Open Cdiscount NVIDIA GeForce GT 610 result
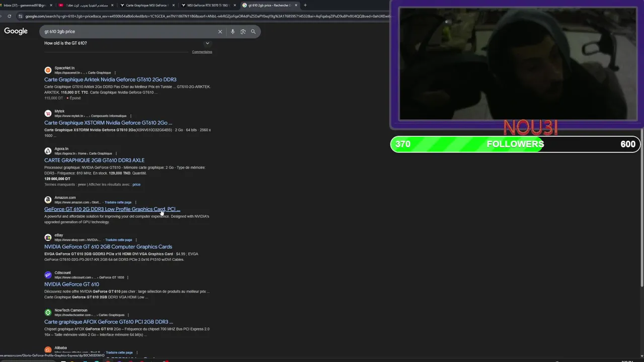 click(x=71, y=285)
